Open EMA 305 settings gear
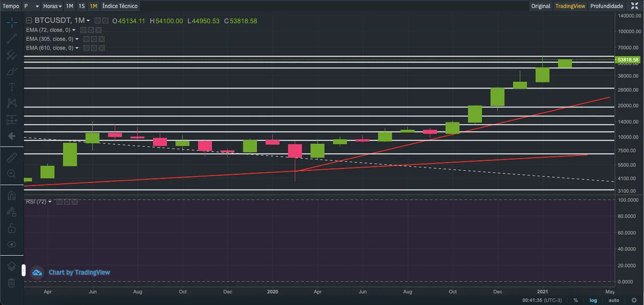Image resolution: width=644 pixels, height=305 pixels. click(x=94, y=39)
